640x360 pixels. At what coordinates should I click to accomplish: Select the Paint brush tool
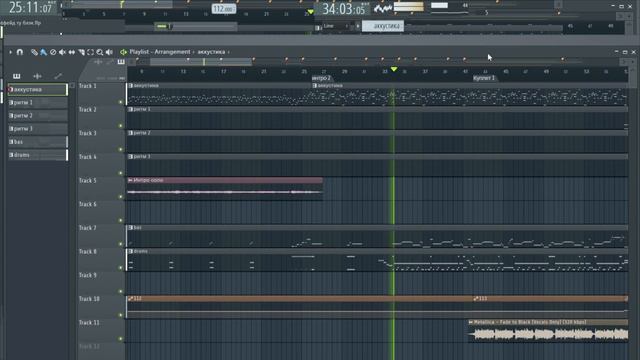coord(43,52)
